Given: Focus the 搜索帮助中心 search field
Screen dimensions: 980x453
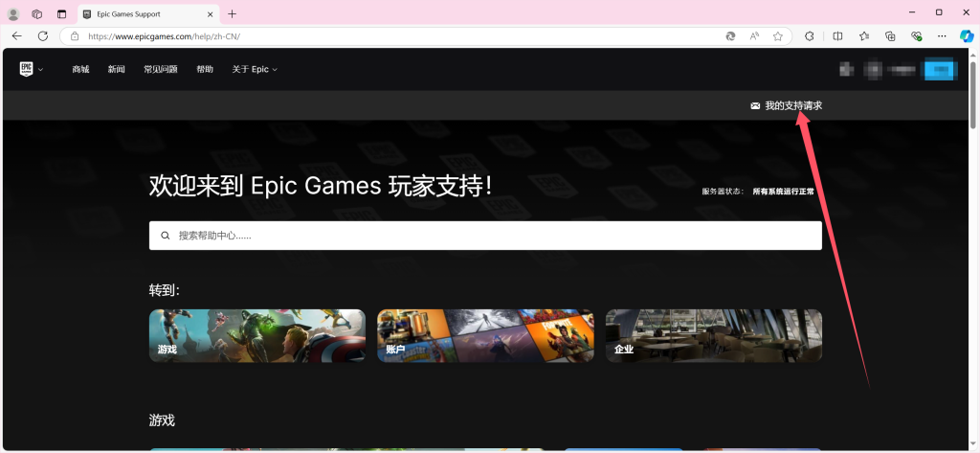Looking at the screenshot, I should pos(485,236).
